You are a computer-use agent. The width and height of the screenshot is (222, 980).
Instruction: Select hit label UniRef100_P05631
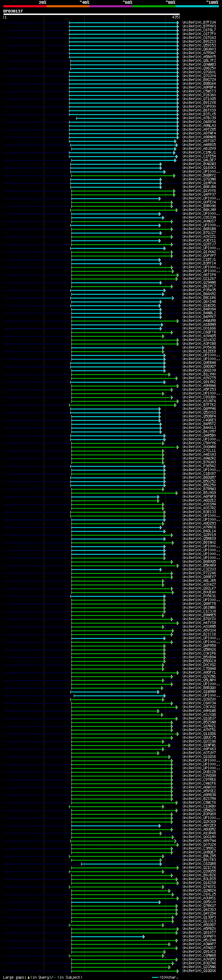[199, 596]
